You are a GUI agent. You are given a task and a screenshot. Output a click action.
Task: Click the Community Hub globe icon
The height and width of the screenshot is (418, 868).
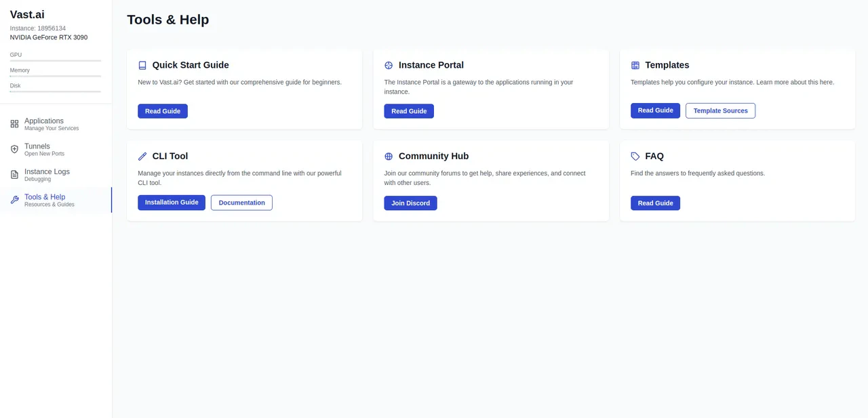388,156
